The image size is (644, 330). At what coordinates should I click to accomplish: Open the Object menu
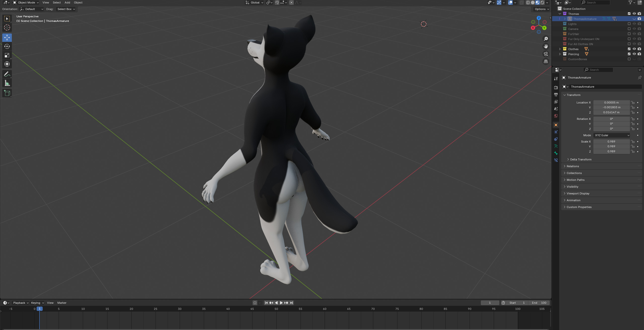pos(78,3)
